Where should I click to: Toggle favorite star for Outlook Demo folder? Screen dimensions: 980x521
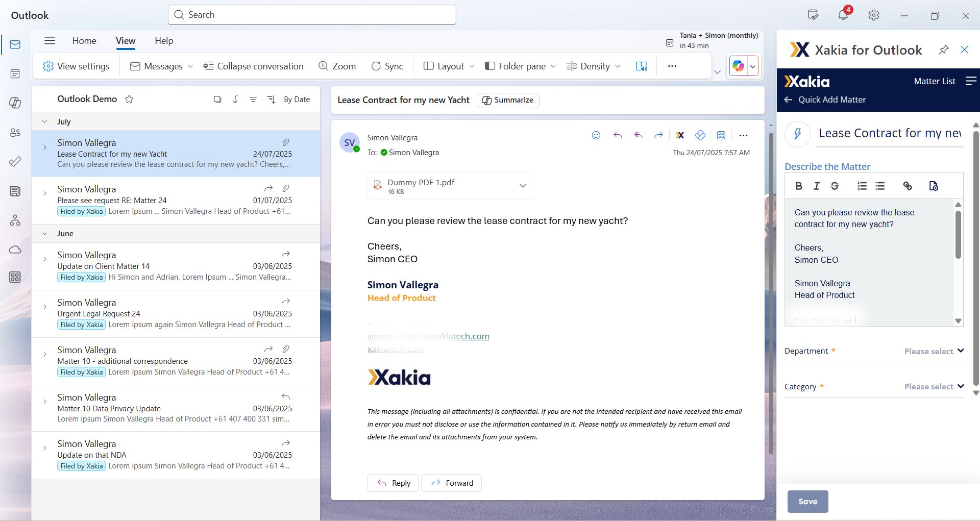[129, 100]
